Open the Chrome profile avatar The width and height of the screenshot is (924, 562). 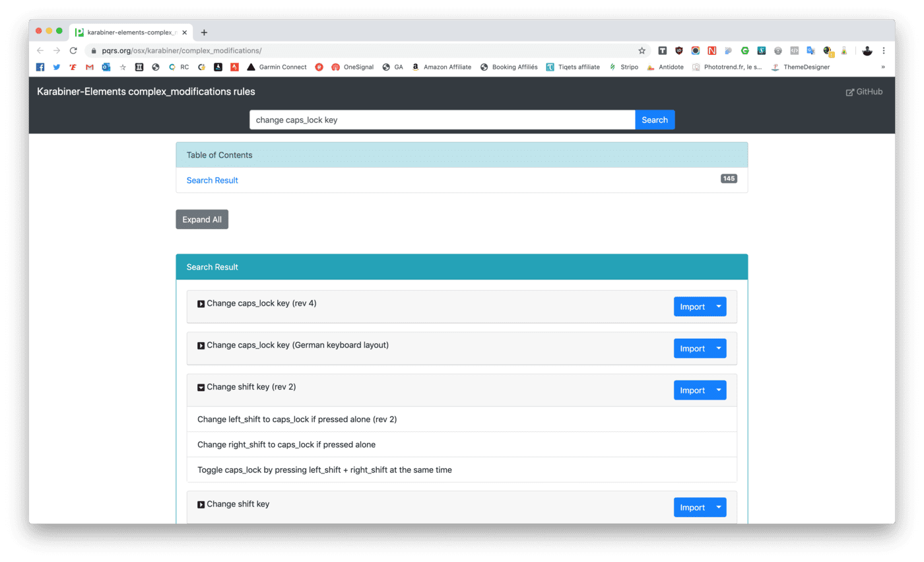coord(867,50)
